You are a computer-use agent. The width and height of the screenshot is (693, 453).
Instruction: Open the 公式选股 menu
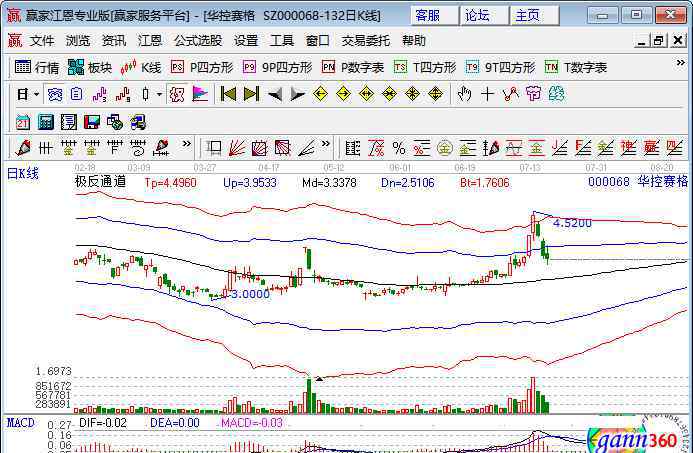tap(198, 41)
